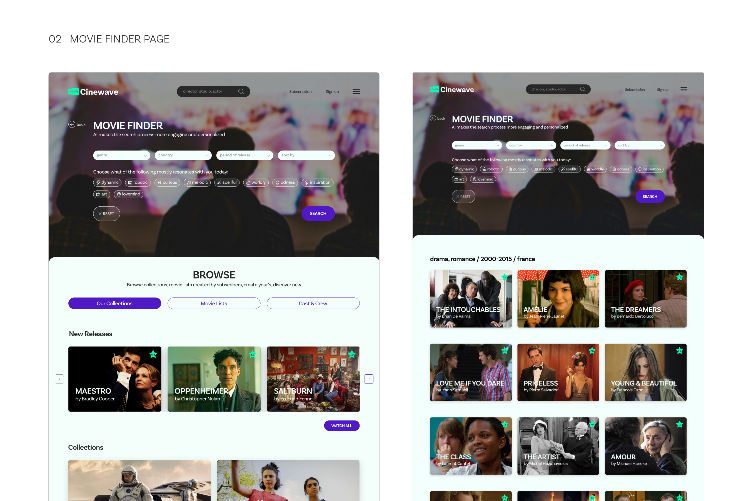Screen dimensions: 751x501
Task: Switch to the Movie Lists tab
Action: point(214,303)
